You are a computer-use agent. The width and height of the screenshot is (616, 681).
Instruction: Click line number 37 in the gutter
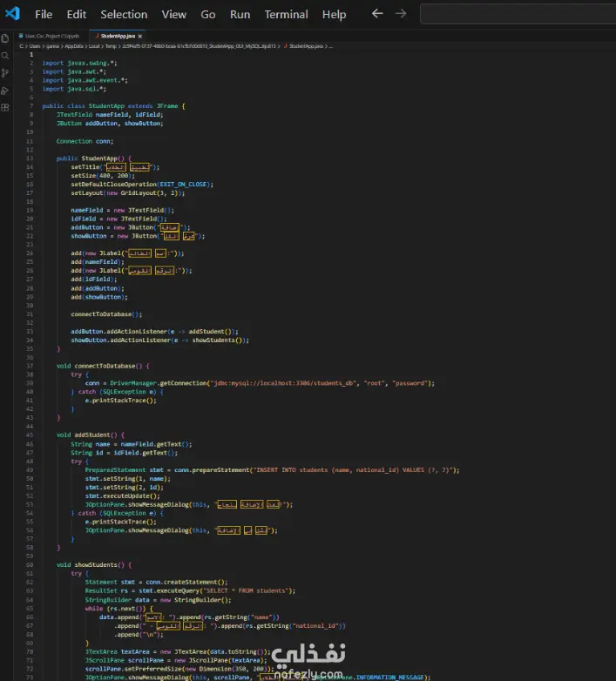(x=30, y=366)
